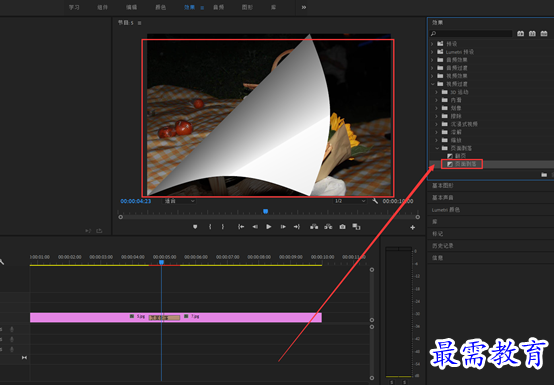Select the 翻页 transition effect
This screenshot has height=385, width=554.
460,156
